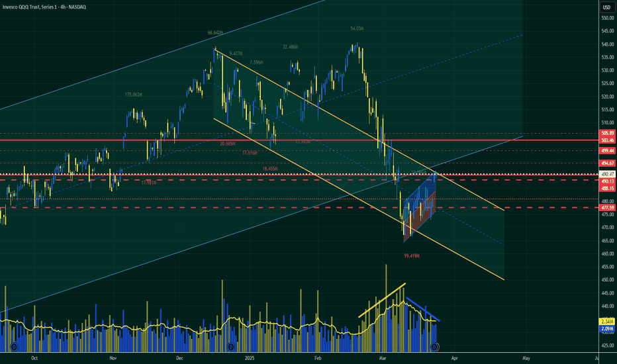This screenshot has height=364, width=617.
Task: Select the 494.67 price level label
Action: pyautogui.click(x=608, y=163)
